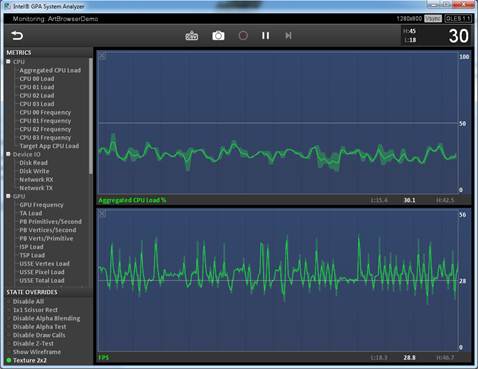Screen dimensions: 478x369
Task: Collapse the CPU metrics group
Action: tap(8, 62)
